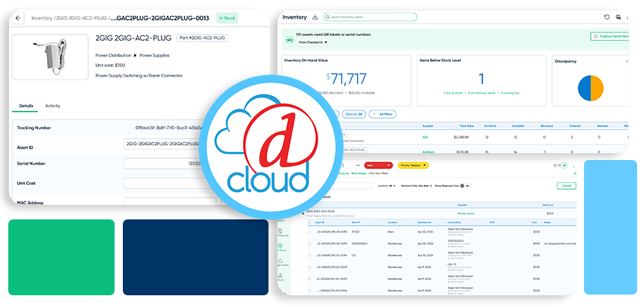This screenshot has height=307, width=644.
Task: Click the MAC Address input field
Action: (x=170, y=201)
